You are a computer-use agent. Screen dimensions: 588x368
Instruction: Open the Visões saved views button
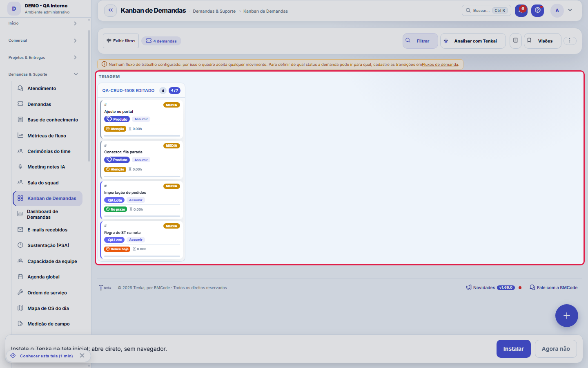pos(543,41)
